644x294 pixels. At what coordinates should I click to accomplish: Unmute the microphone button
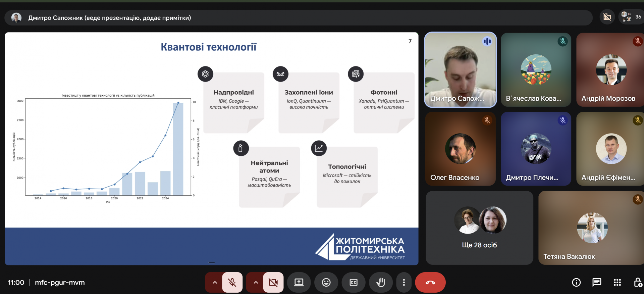pyautogui.click(x=232, y=282)
